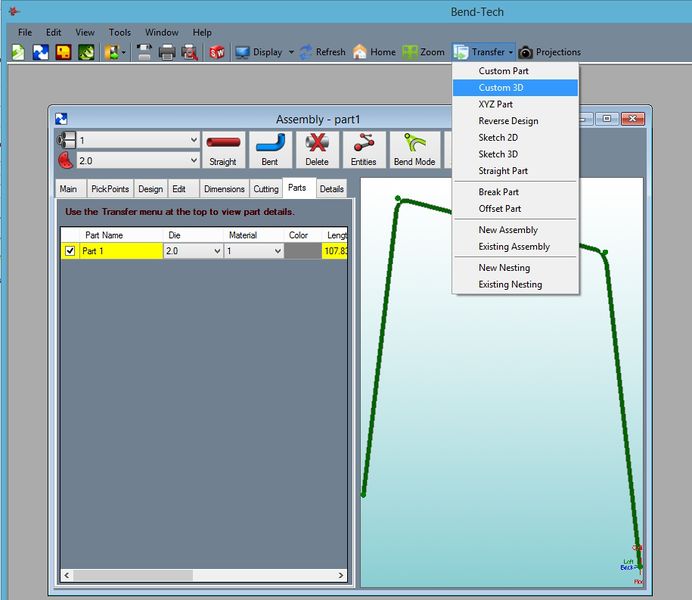692x600 pixels.
Task: Click the Display monitor icon
Action: coord(242,52)
